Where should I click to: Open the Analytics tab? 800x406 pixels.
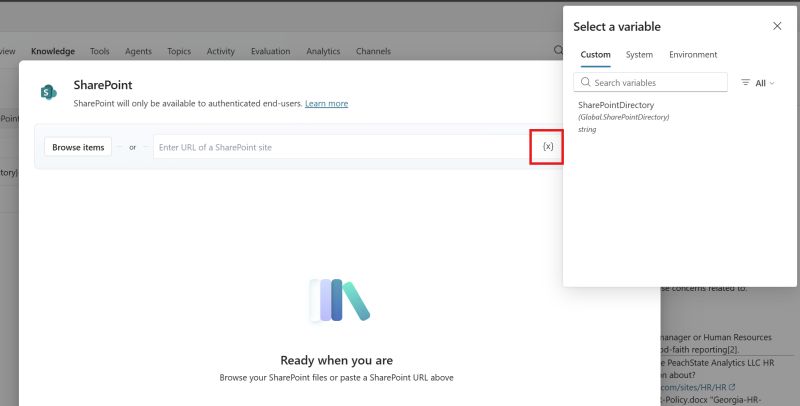pyautogui.click(x=323, y=51)
